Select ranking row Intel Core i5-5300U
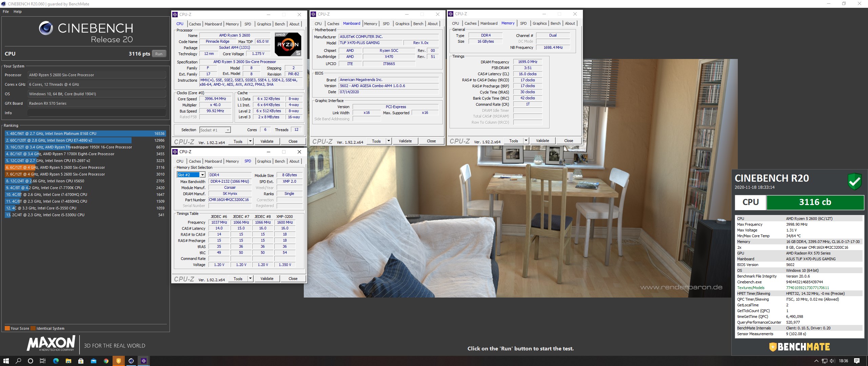868x366 pixels. [85, 215]
